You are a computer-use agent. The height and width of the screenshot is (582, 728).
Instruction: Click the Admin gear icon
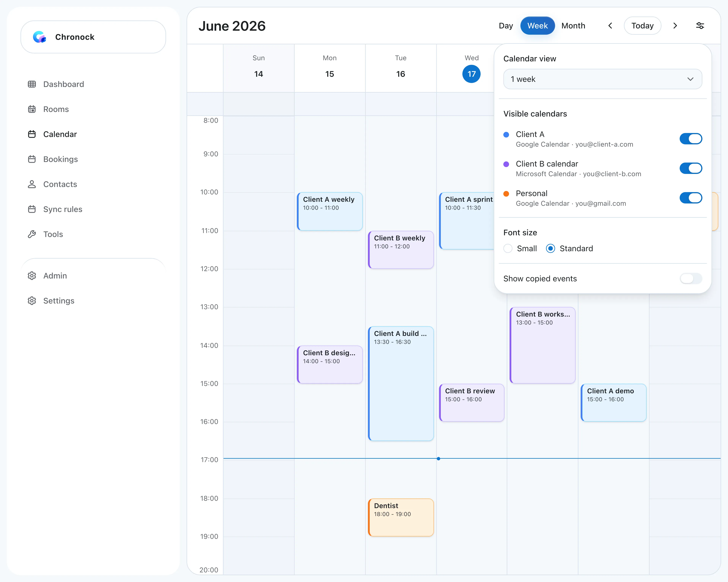[32, 276]
